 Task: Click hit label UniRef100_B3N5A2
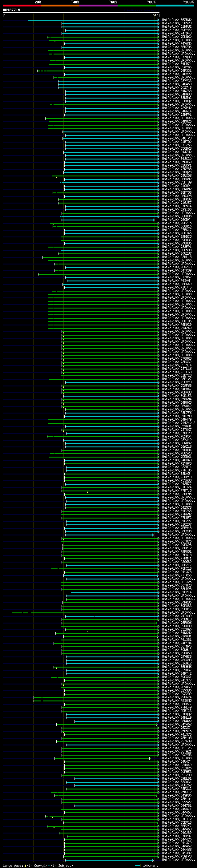(176, 98)
